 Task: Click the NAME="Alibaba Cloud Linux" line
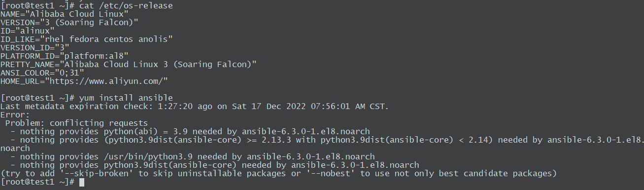pos(64,14)
